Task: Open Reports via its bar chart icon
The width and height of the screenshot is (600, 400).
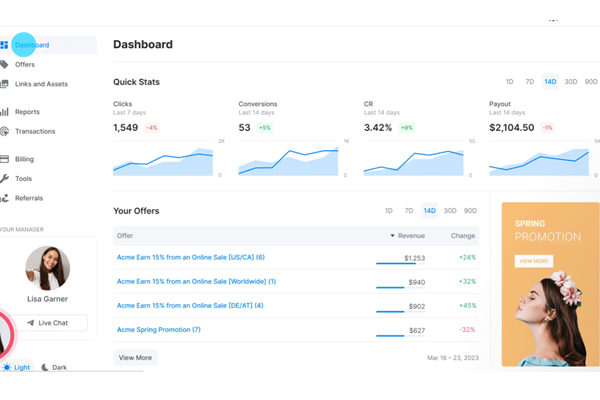Action: click(x=4, y=112)
